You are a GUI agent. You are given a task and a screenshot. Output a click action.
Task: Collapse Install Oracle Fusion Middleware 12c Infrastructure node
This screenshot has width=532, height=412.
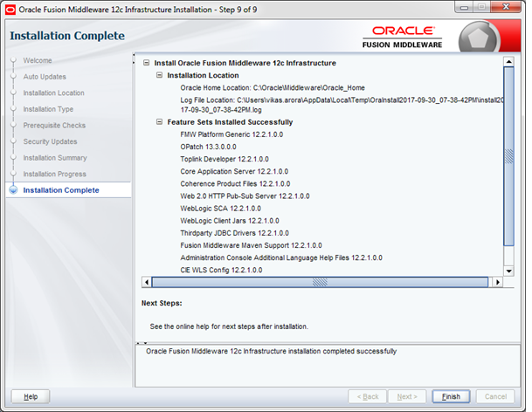click(x=146, y=63)
